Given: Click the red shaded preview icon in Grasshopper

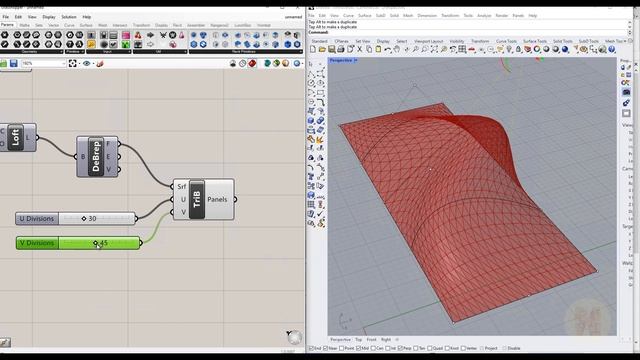Looking at the screenshot, I should pos(252,63).
